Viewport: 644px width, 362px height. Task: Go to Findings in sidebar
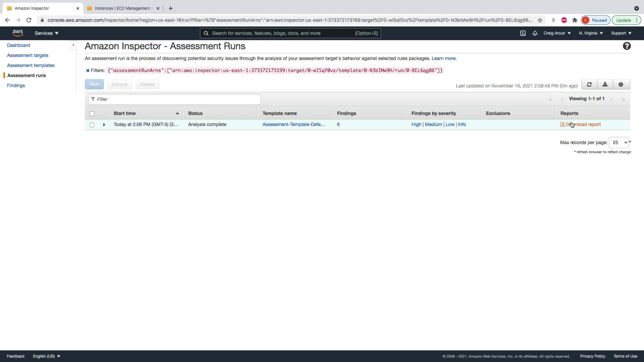click(x=16, y=85)
